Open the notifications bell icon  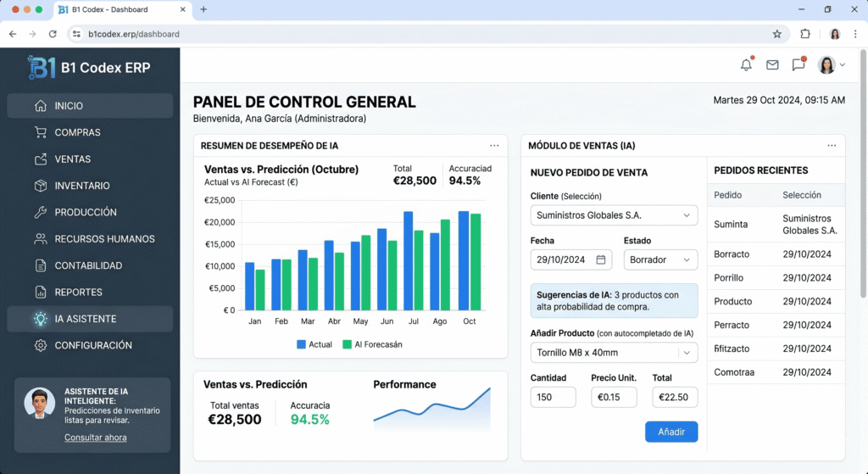(746, 64)
